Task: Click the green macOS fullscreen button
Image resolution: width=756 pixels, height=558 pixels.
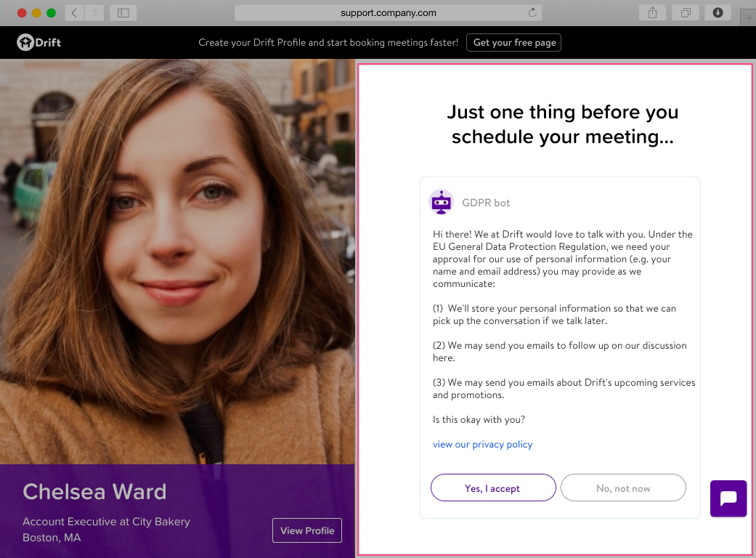Action: 51,13
